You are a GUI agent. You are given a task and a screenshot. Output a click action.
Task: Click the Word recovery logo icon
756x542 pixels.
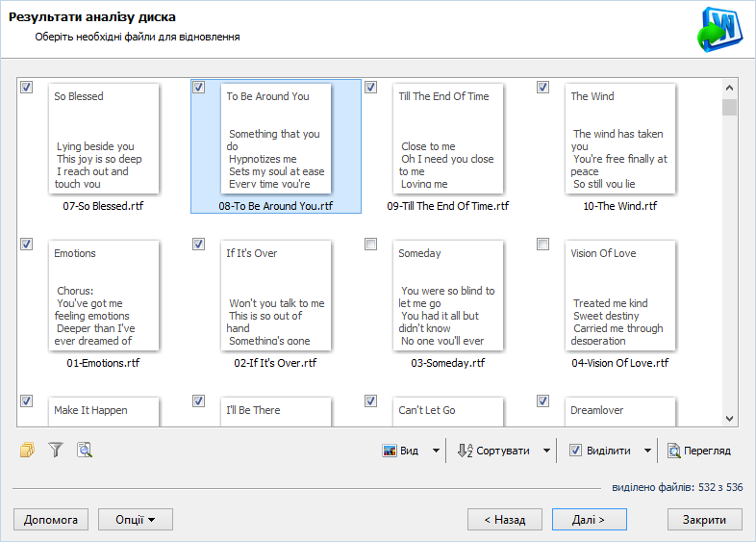click(x=719, y=29)
